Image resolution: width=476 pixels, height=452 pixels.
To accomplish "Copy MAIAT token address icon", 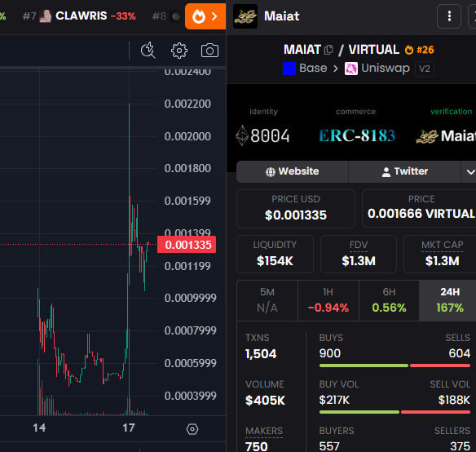I will [328, 50].
